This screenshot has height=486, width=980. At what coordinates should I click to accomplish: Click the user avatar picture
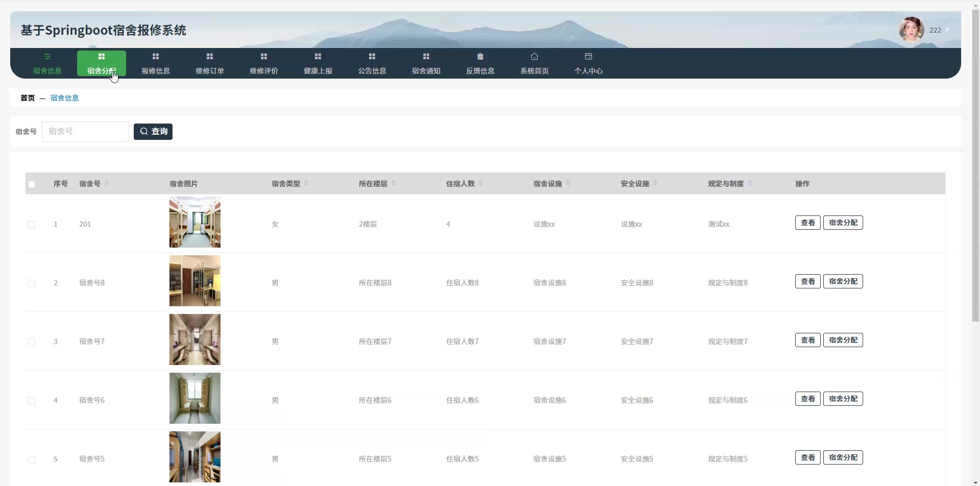point(911,30)
